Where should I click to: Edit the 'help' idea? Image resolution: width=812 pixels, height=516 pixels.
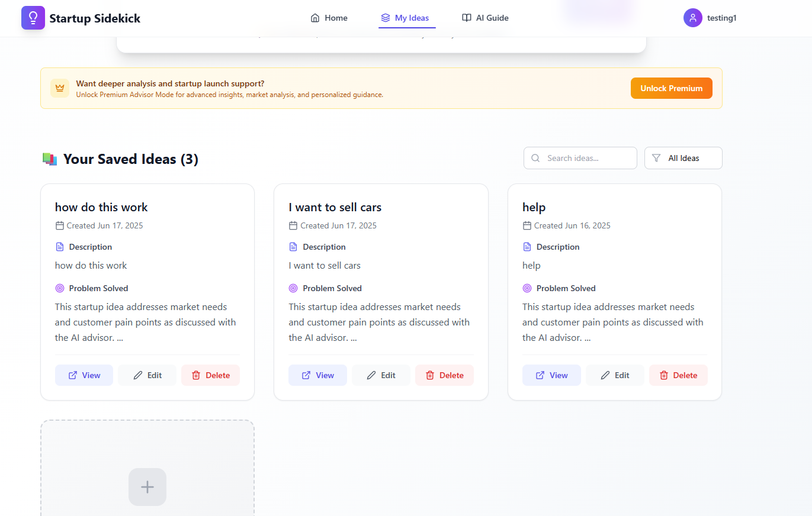click(615, 375)
